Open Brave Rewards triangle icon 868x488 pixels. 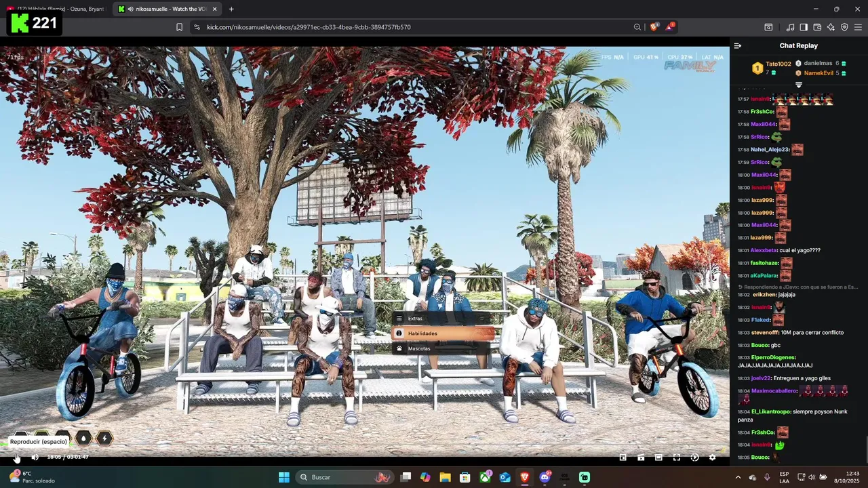pyautogui.click(x=670, y=27)
